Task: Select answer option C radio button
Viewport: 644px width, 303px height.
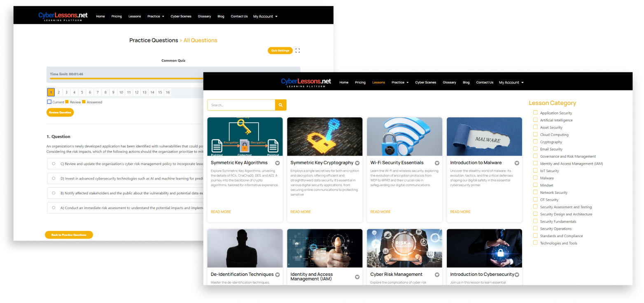Action: tap(54, 163)
